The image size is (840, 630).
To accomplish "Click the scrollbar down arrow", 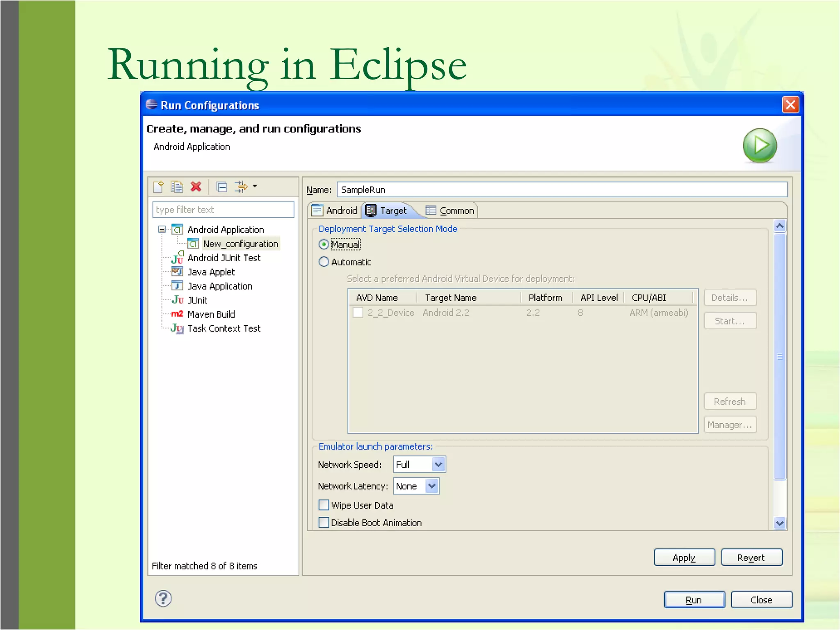I will click(x=780, y=523).
